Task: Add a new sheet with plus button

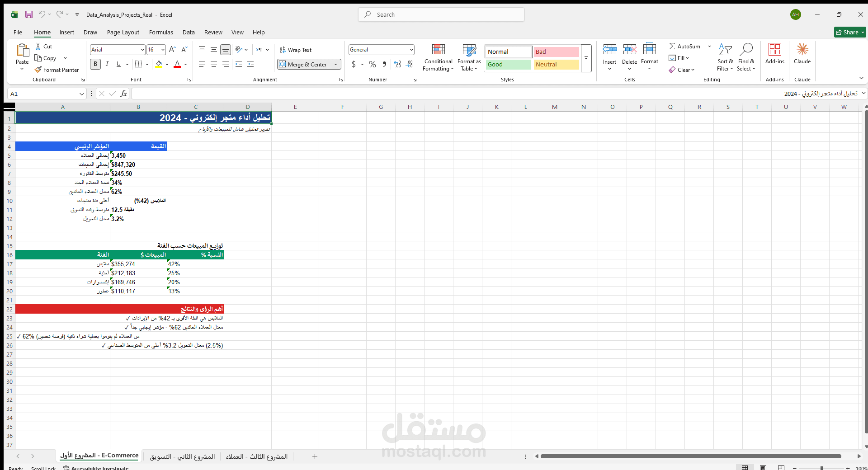Action: [315, 456]
